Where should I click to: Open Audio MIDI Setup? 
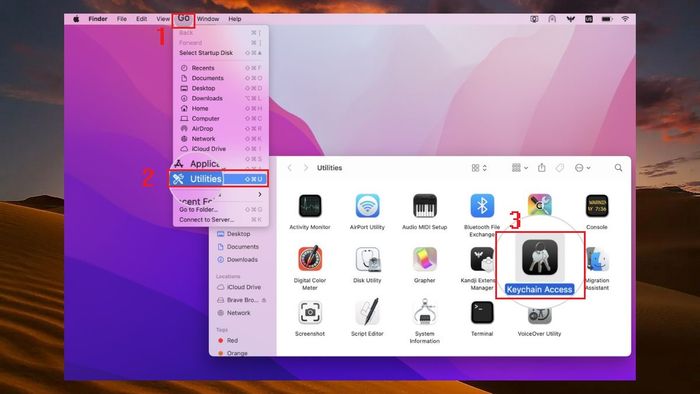[425, 206]
